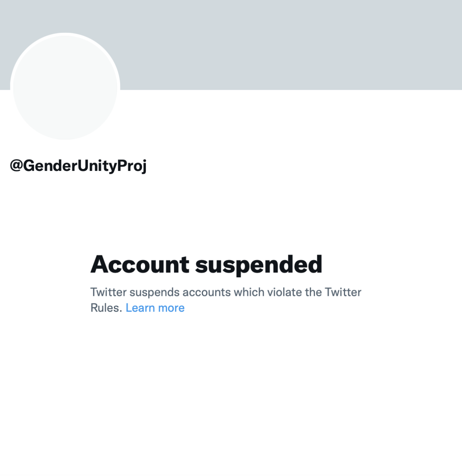Click the word "which" in description

coord(249,292)
